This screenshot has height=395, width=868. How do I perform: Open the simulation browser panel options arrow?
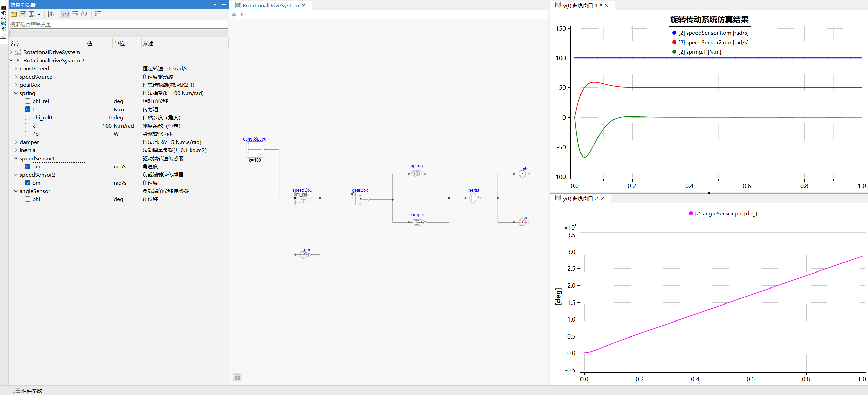(215, 5)
